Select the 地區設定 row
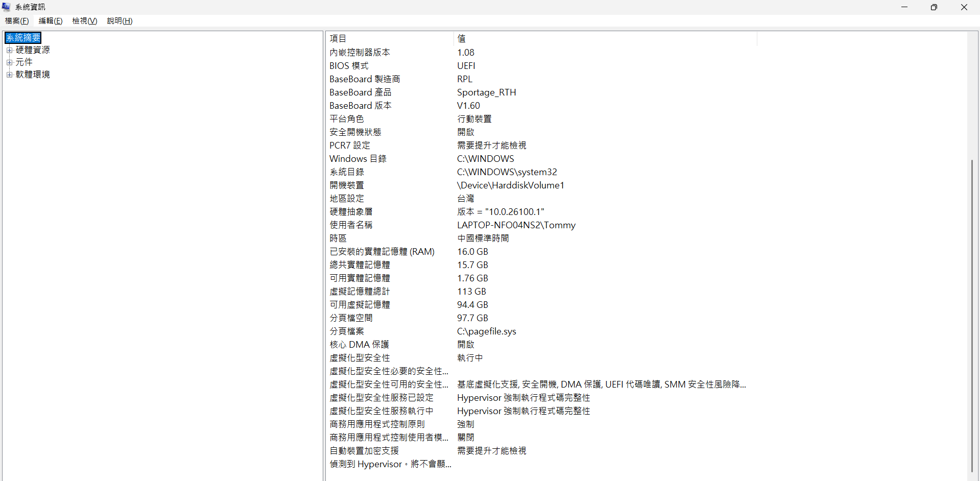 click(x=541, y=199)
